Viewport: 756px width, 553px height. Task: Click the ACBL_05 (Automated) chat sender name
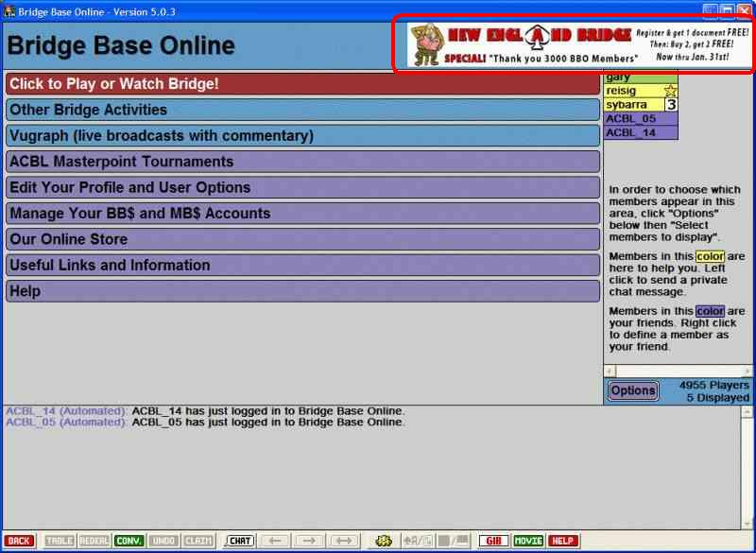(x=66, y=423)
